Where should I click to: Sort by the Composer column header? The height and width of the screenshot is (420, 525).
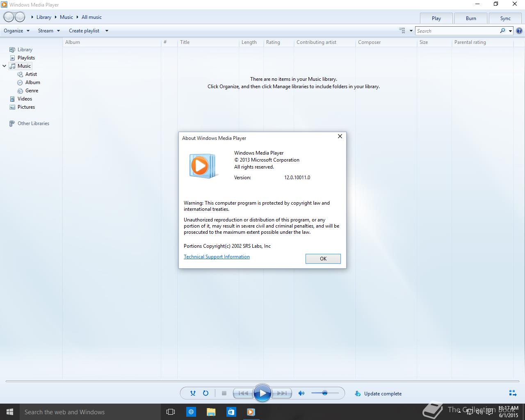[386, 42]
